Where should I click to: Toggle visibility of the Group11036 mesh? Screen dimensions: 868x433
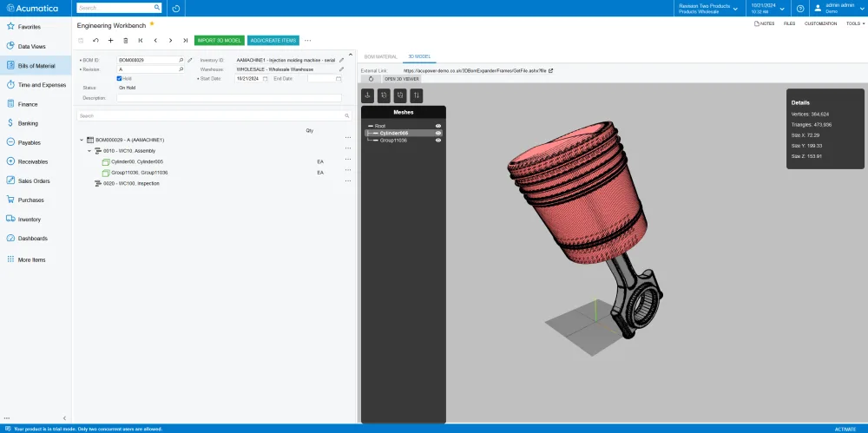coord(438,140)
